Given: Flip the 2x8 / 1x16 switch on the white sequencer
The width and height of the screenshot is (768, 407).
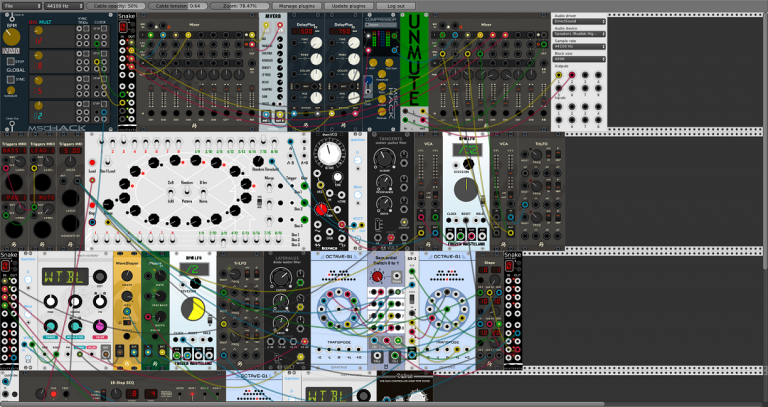Looking at the screenshot, I should pos(170,191).
